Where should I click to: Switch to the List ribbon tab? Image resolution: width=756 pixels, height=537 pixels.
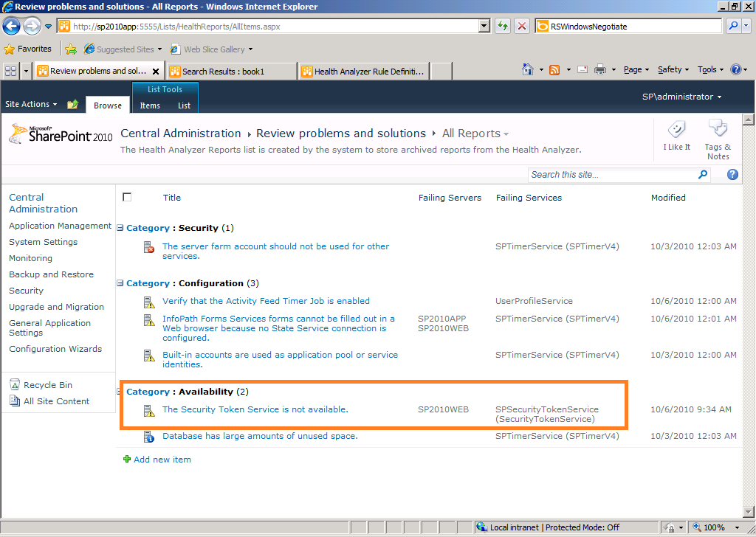point(184,105)
